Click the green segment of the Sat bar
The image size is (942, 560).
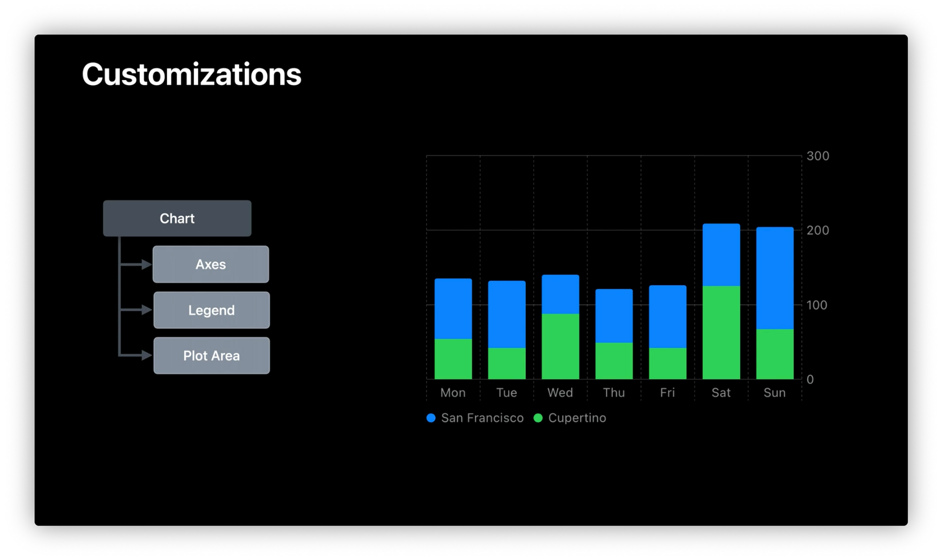(x=721, y=332)
